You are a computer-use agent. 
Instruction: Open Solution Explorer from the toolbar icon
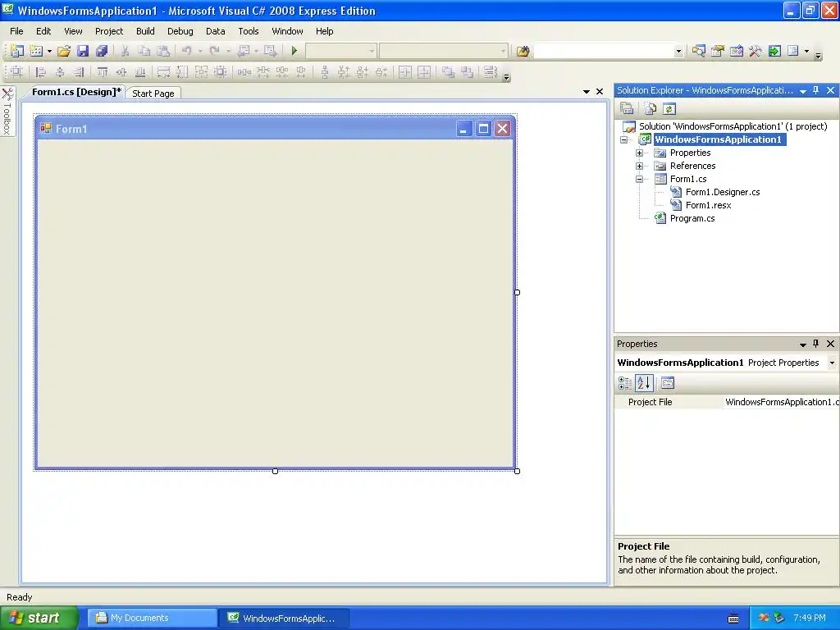(699, 51)
